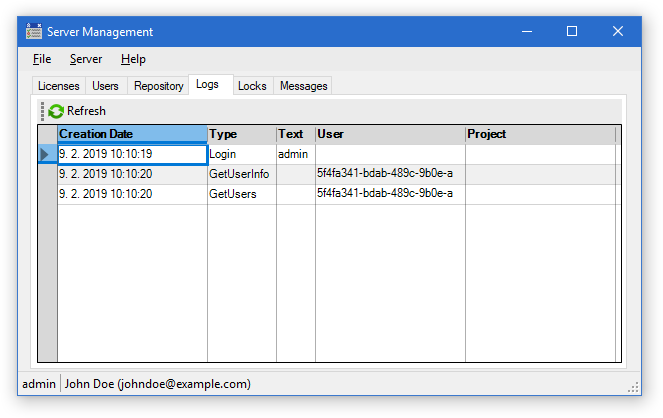Select the date cell of GetUserInfo row
Screen dimensions: 663x418
coord(132,174)
